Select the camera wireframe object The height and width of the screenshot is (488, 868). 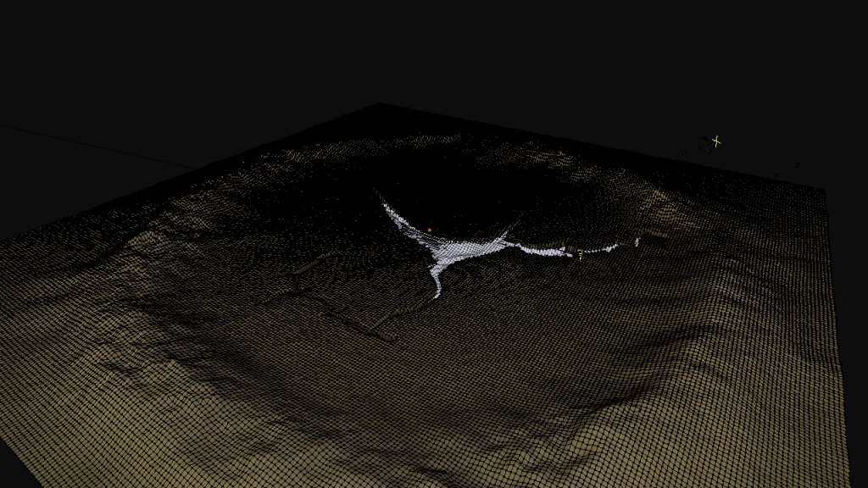pyautogui.click(x=705, y=145)
